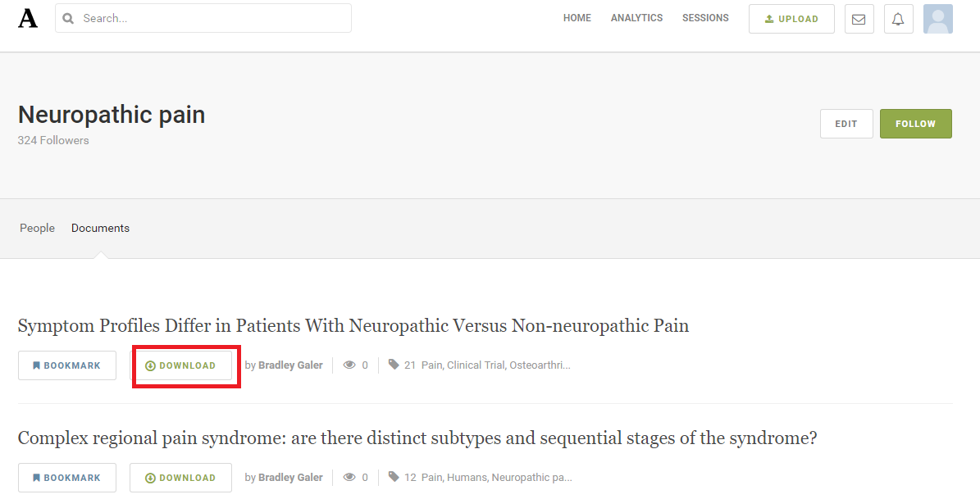Switch to the People tab
980x499 pixels.
tap(37, 228)
